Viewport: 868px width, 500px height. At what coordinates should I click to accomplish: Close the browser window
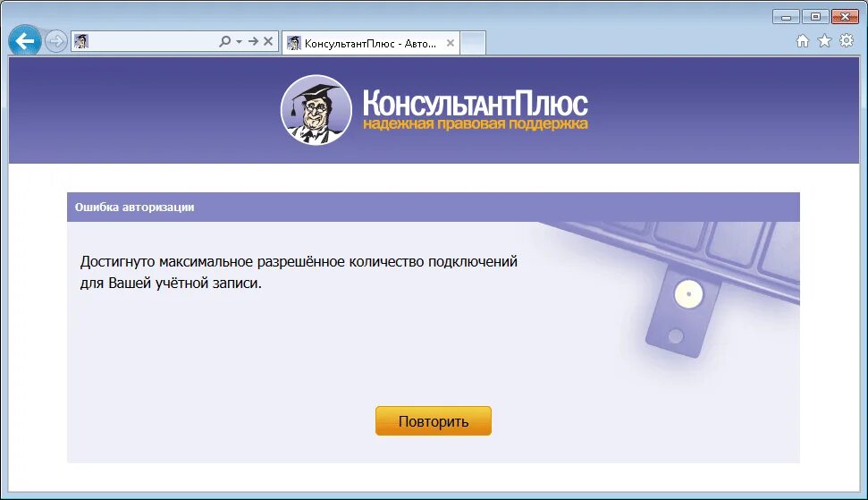(845, 17)
